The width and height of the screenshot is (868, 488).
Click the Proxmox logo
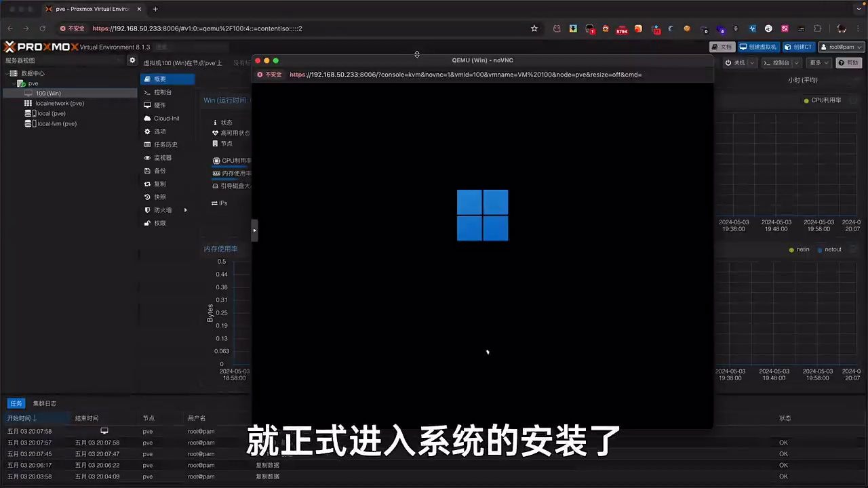pyautogui.click(x=41, y=47)
